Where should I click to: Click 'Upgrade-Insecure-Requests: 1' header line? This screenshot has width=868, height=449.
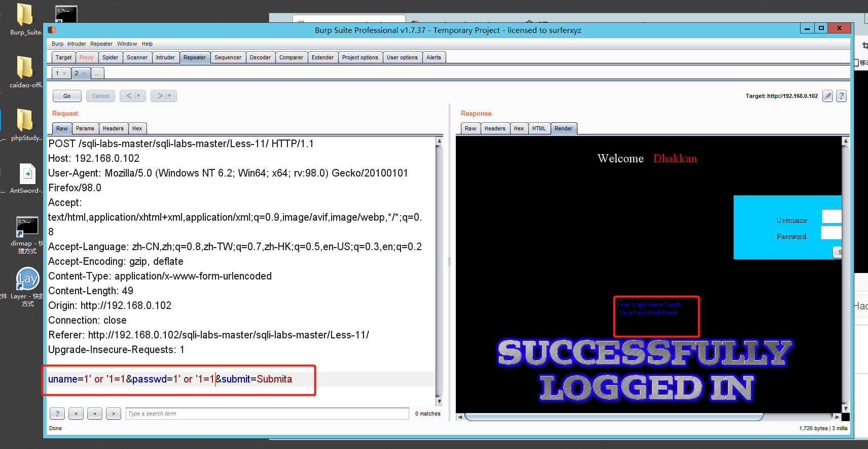point(116,350)
